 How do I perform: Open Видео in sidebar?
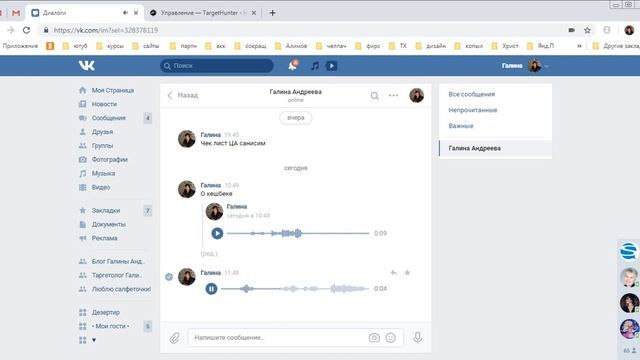[x=101, y=187]
